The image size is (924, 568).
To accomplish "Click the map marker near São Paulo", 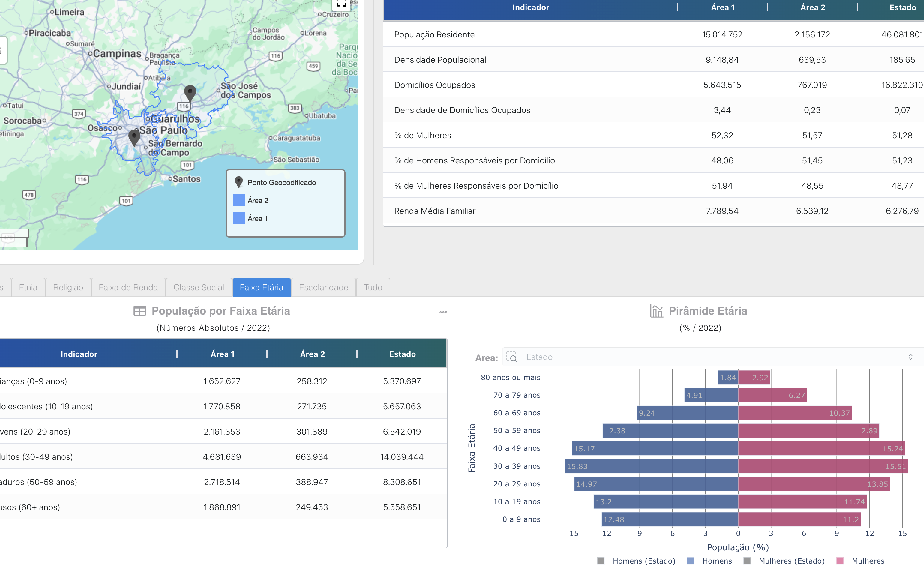I will [x=134, y=138].
